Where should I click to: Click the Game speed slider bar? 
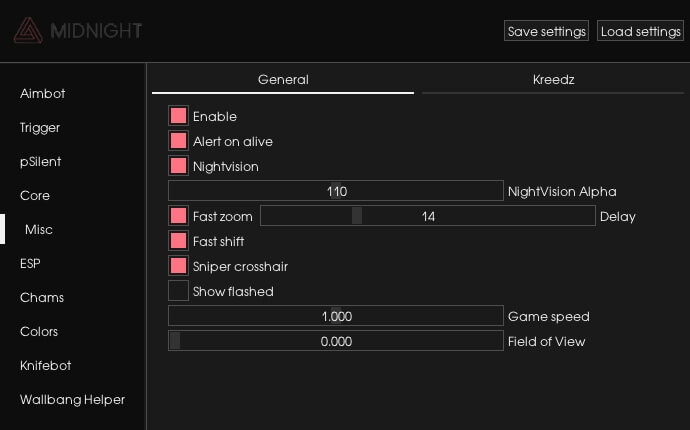335,316
